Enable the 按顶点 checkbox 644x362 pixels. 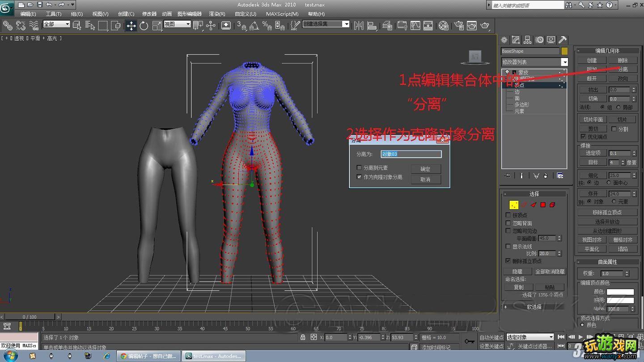coord(508,215)
